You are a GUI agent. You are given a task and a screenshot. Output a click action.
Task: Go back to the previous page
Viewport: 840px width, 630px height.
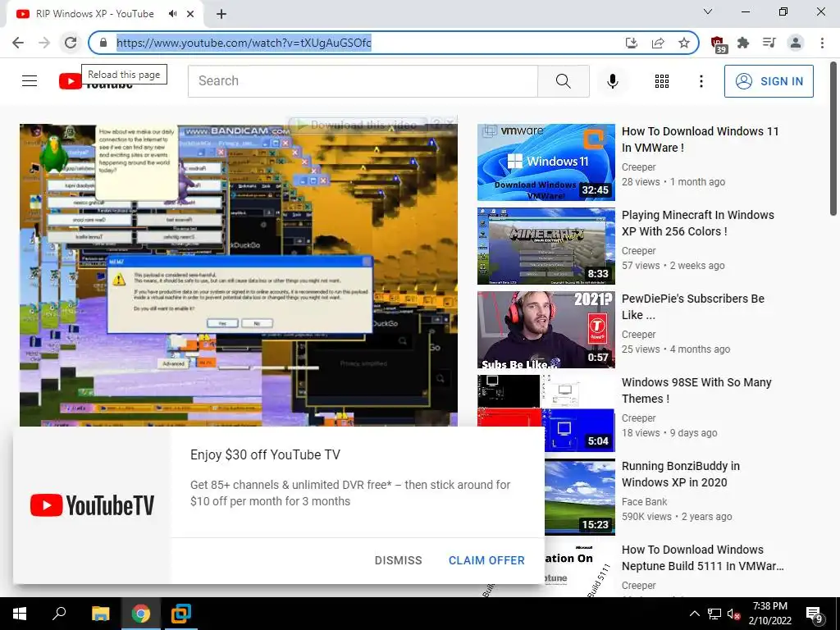18,43
